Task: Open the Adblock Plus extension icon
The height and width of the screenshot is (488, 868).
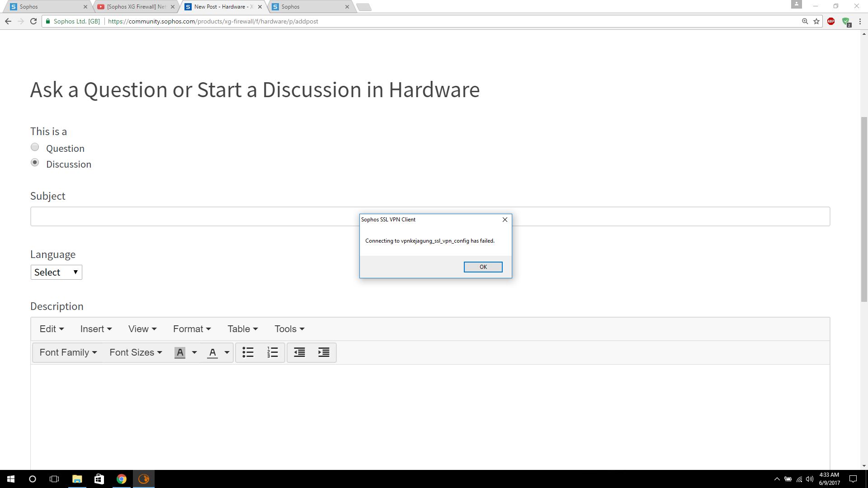Action: pyautogui.click(x=831, y=21)
